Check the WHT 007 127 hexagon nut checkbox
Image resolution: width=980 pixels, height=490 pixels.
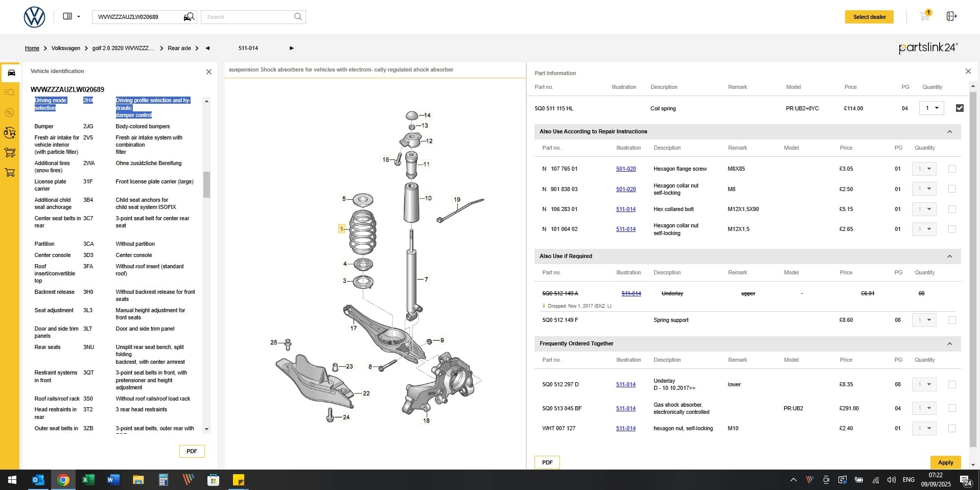(x=952, y=428)
